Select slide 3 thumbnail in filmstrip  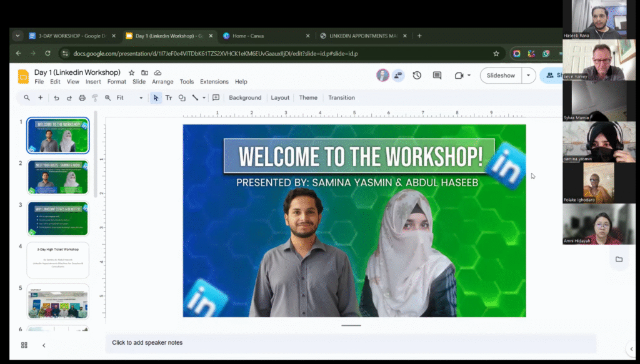click(x=57, y=219)
